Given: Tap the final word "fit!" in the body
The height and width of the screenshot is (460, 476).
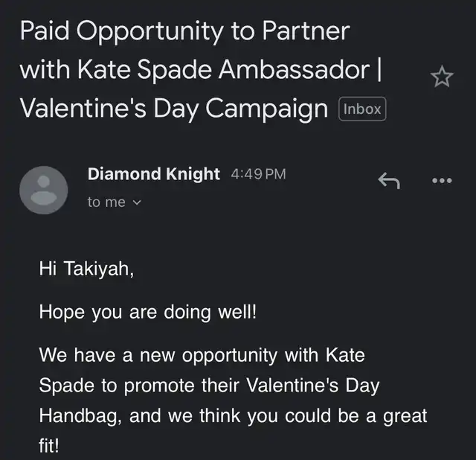Looking at the screenshot, I should (51, 445).
